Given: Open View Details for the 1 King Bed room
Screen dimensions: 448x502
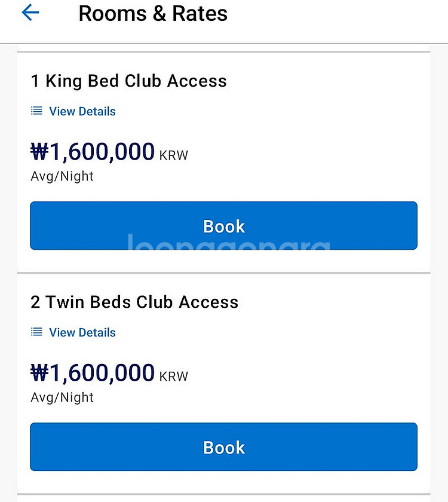Looking at the screenshot, I should 82,111.
